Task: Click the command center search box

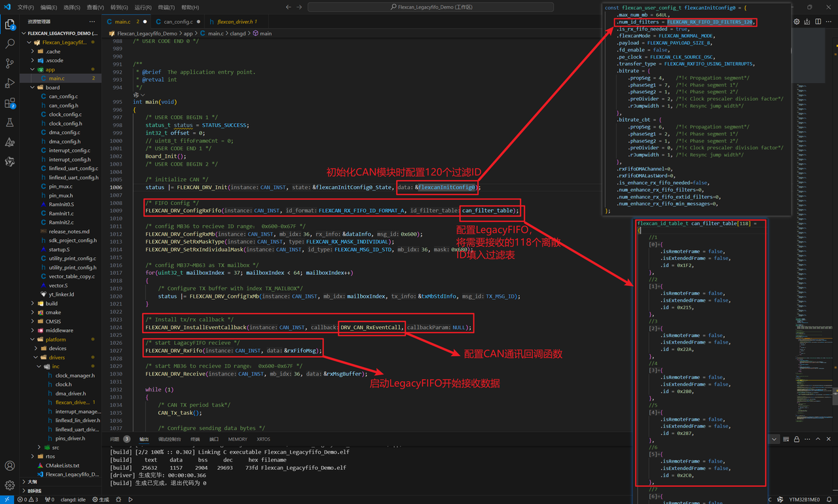Action: (432, 7)
